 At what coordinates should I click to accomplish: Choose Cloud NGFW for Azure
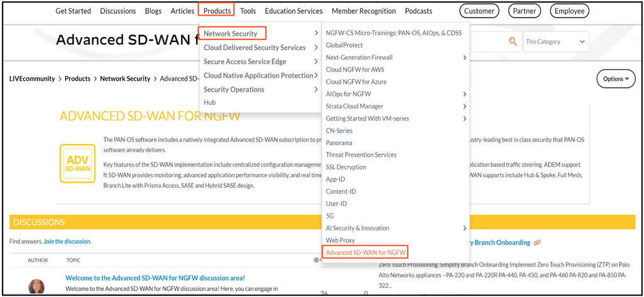tap(356, 82)
